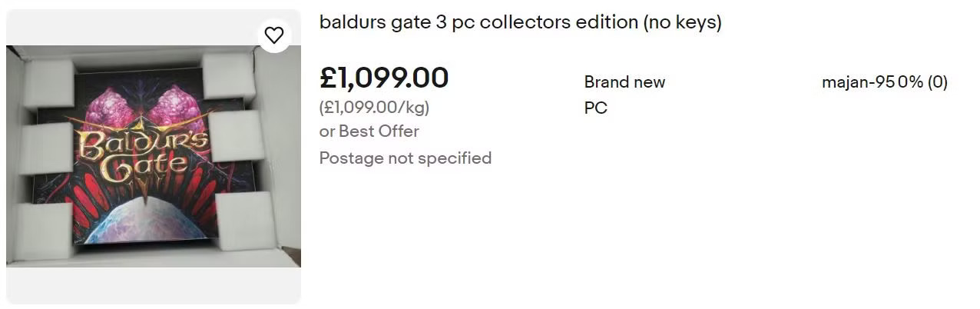Screen dimensions: 980x309
Task: Select the (£1,099.00/kg) unit price text
Action: 374,107
